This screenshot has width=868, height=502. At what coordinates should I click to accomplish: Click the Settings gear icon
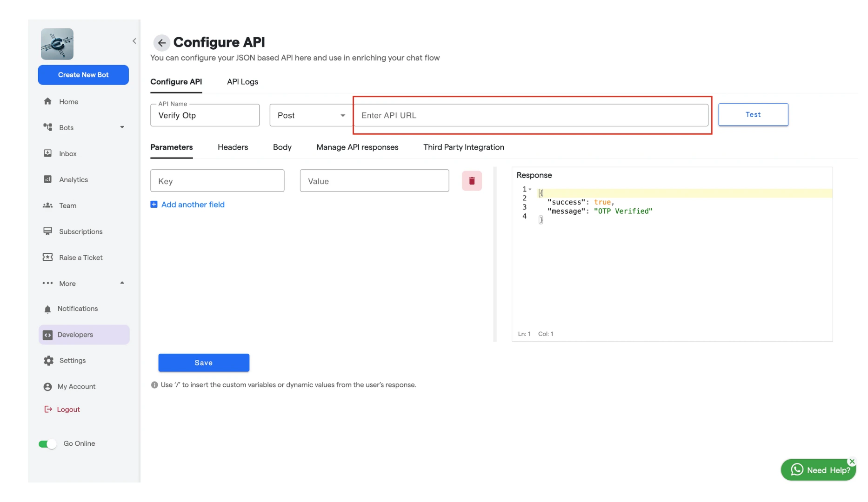pyautogui.click(x=48, y=361)
